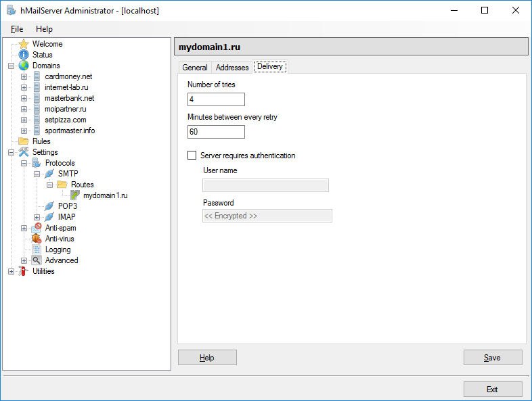Select masterbank.net in the tree
532x401 pixels.
coord(70,98)
